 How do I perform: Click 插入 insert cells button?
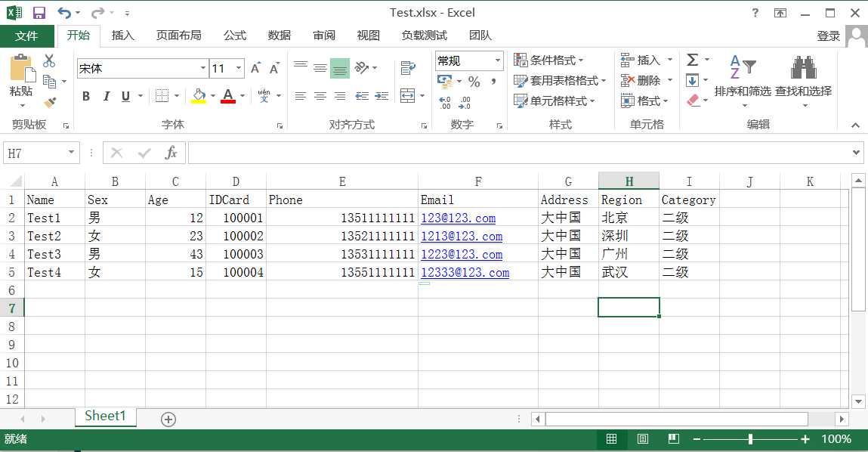[647, 60]
